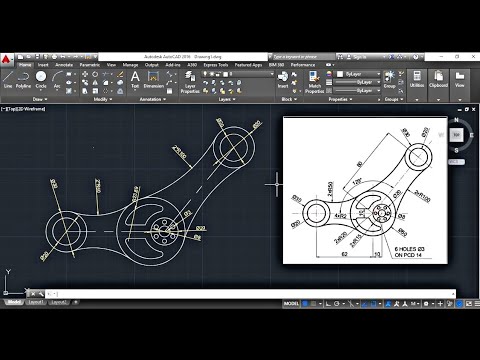Click the ViewCube top face
480x360 pixels.
(456, 135)
